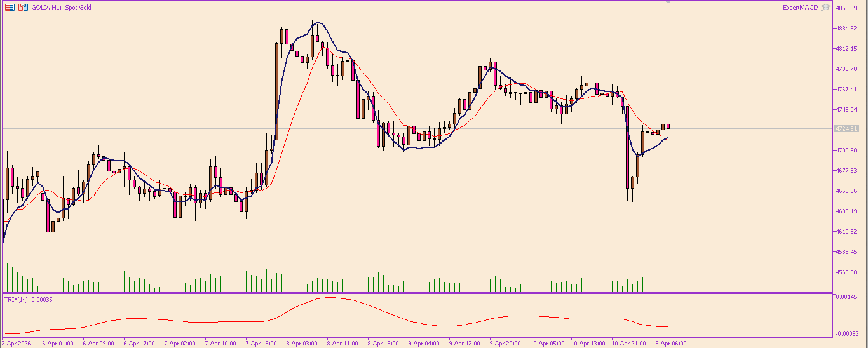Click the current price tag 4724.31
868x348 pixels.
(846, 129)
